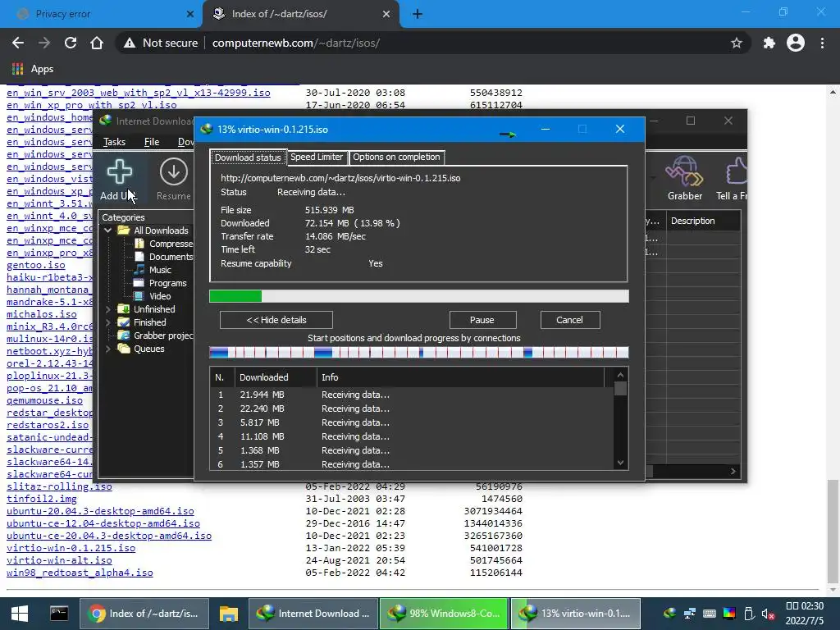Select the Video category icon
Viewport: 840px width, 630px height.
pyautogui.click(x=139, y=295)
